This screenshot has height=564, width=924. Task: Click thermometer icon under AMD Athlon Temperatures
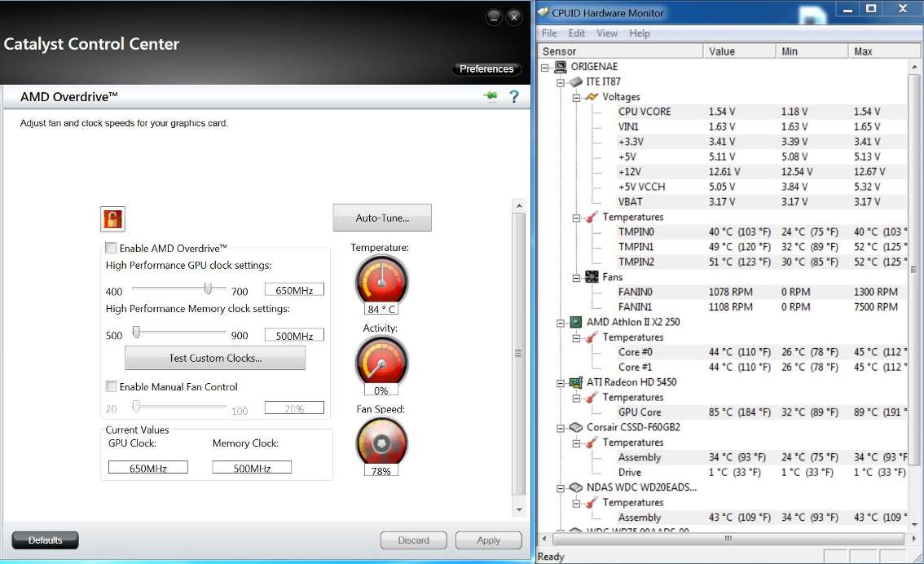click(x=592, y=337)
